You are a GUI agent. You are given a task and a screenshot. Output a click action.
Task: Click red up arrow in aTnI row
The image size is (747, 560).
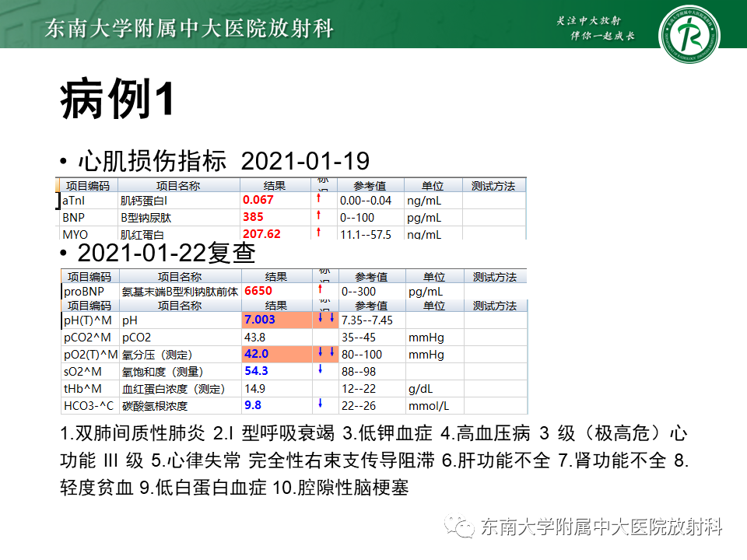[x=319, y=198]
